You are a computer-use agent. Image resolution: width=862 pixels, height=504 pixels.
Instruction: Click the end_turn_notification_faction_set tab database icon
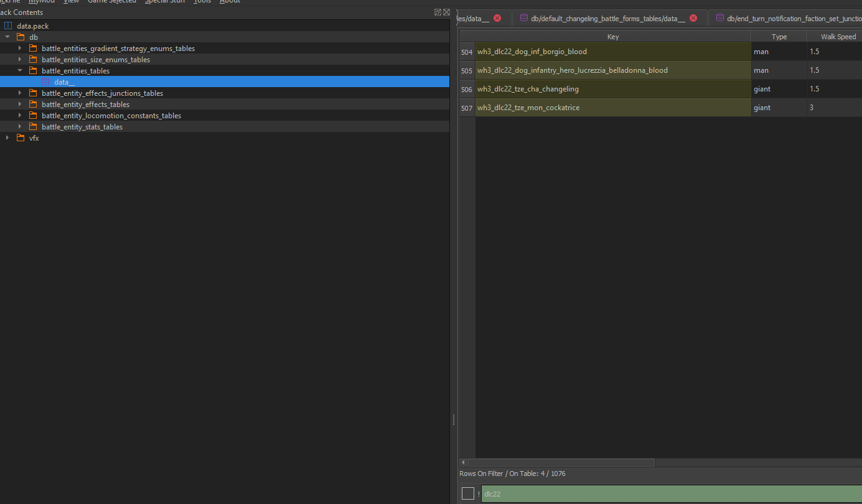(720, 18)
